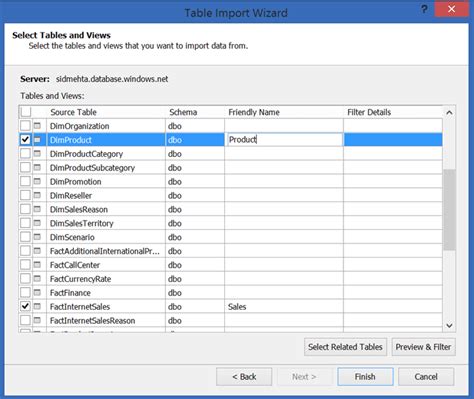Click the table icon beside DimSalesTerritory

coord(37,223)
